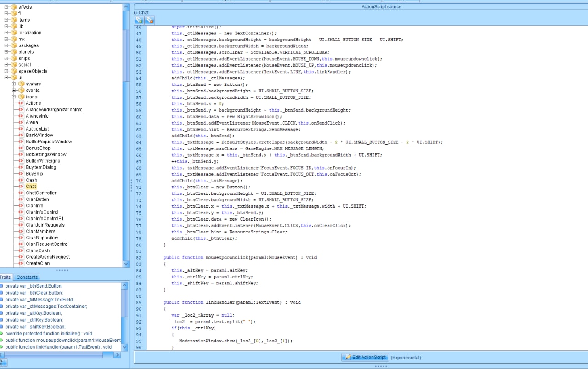
Task: Click the tag icon with orange badge
Action: [x=150, y=20]
